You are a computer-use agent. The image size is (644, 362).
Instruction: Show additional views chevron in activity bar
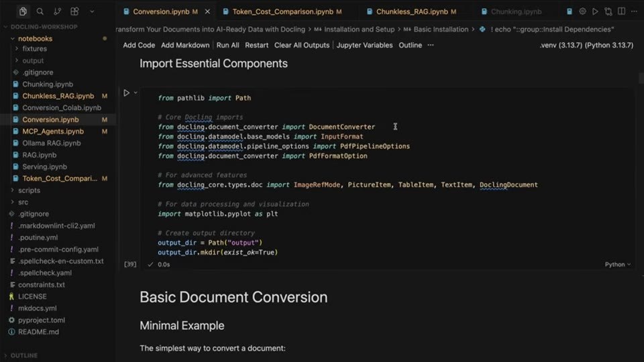click(x=92, y=11)
